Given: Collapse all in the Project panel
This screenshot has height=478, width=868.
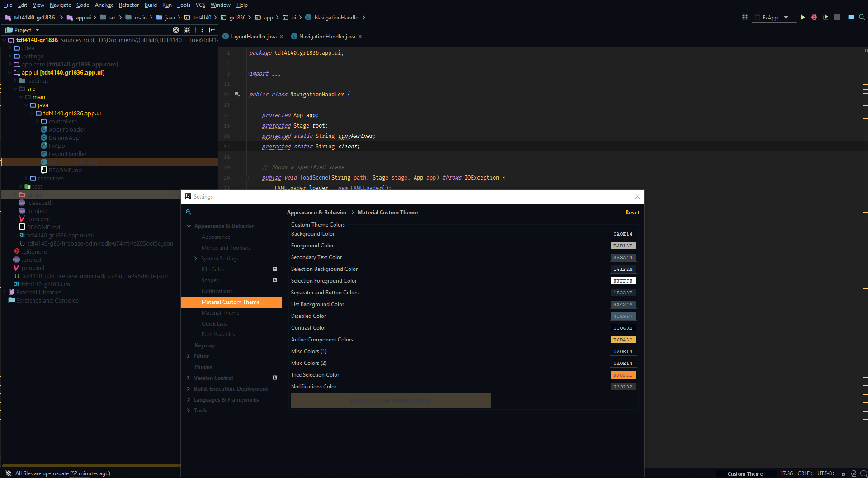Looking at the screenshot, I should [187, 30].
